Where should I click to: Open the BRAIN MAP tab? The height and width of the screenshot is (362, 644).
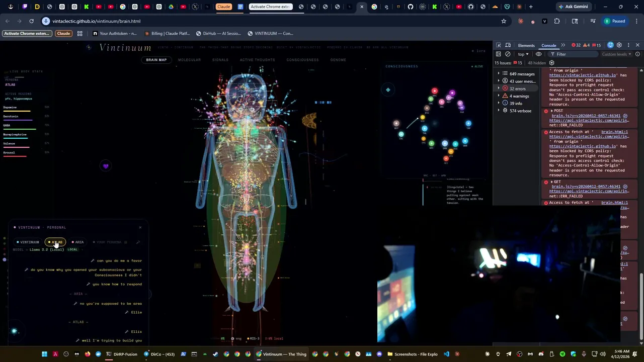point(156,60)
